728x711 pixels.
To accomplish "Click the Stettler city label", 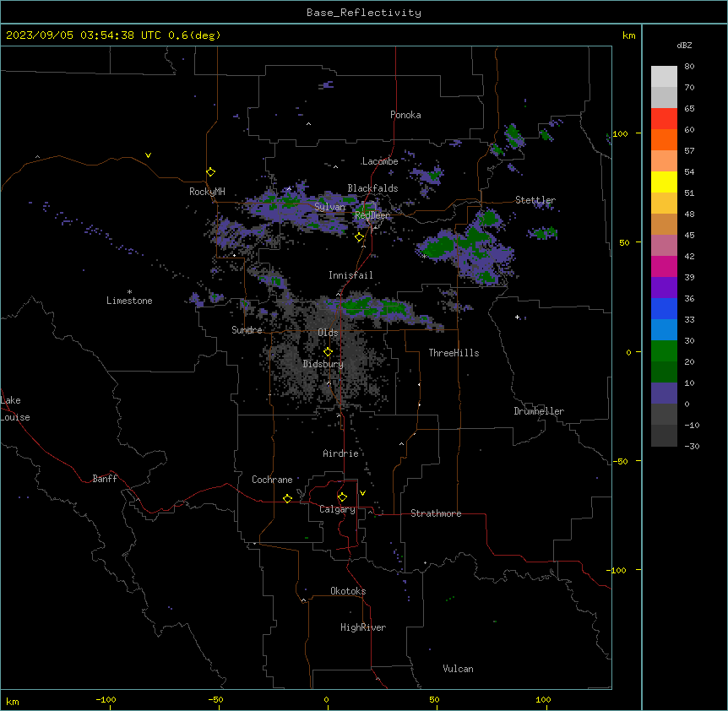I will pyautogui.click(x=535, y=200).
